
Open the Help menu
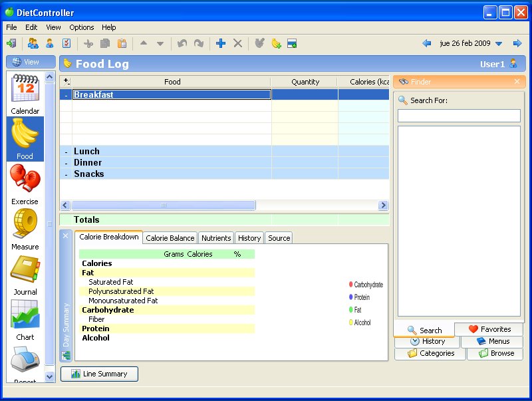[109, 27]
